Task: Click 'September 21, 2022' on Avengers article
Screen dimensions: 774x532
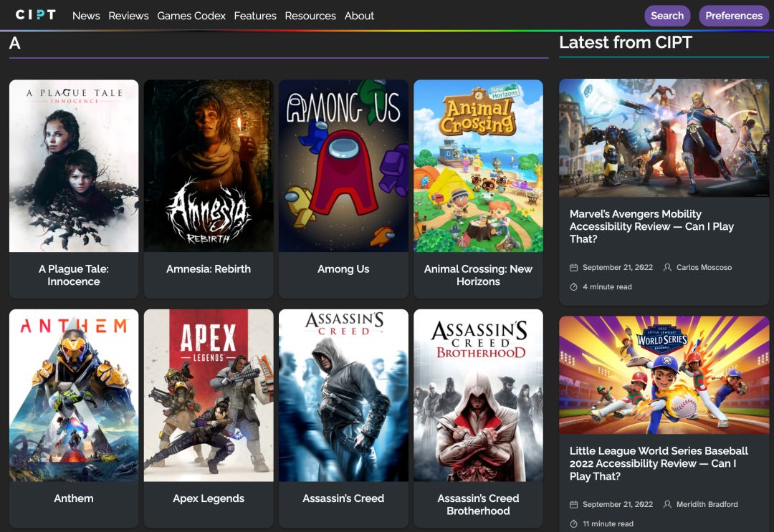Action: (x=618, y=267)
